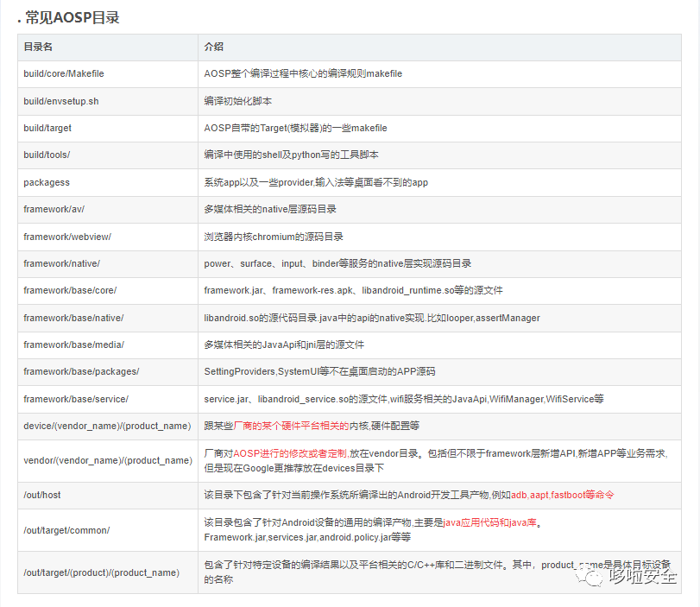Click the '多媒体相关的JavaApi和jni层的源文件' description

tap(284, 345)
